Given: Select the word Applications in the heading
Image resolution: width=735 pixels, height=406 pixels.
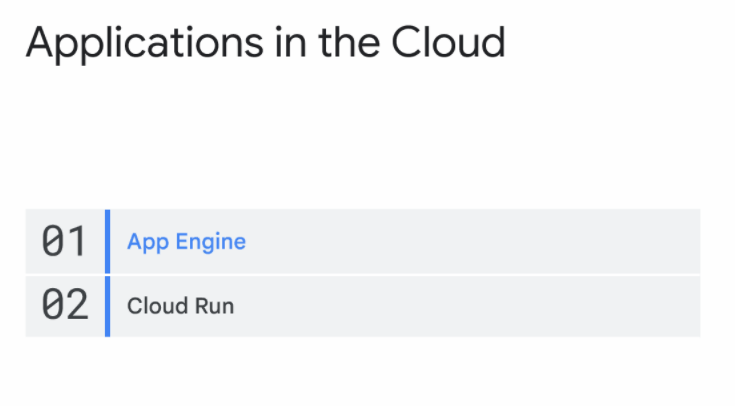Looking at the screenshot, I should [x=145, y=44].
